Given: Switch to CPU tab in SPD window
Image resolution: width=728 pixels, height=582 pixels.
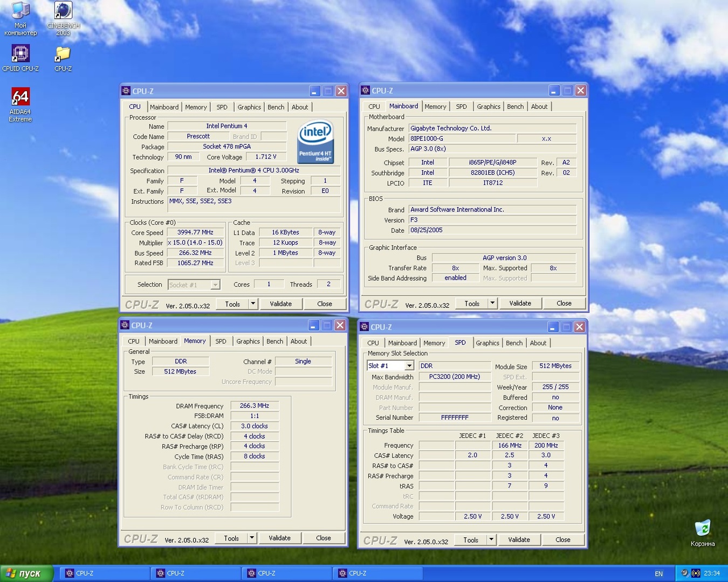Looking at the screenshot, I should click(373, 343).
